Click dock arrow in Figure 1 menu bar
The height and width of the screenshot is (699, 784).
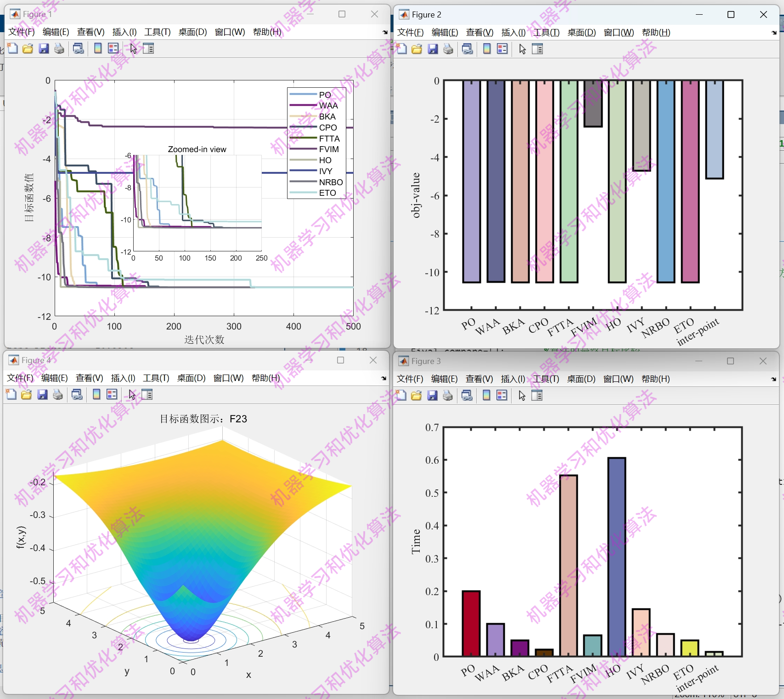point(385,32)
